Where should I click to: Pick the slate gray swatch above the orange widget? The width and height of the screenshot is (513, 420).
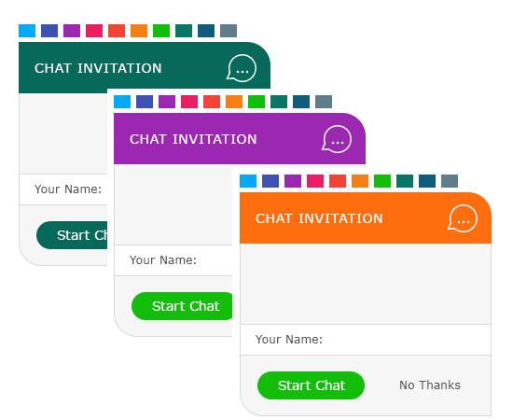point(450,181)
